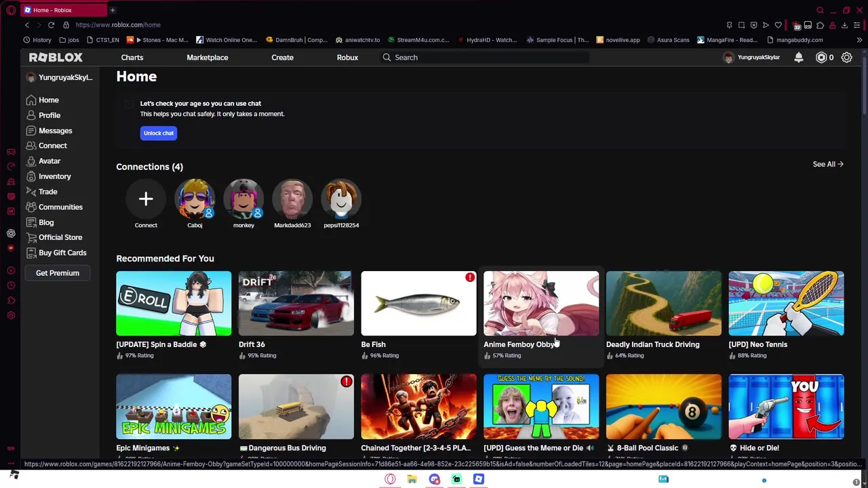This screenshot has width=868, height=488.
Task: Open Markdadd623's connection avatar
Action: coord(292,199)
